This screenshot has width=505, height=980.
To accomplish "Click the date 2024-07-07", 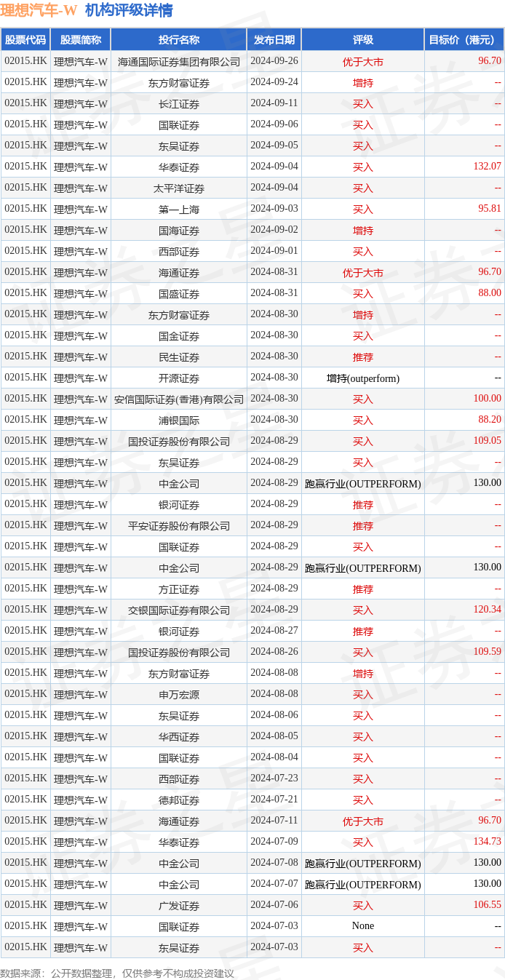I will point(274,884).
